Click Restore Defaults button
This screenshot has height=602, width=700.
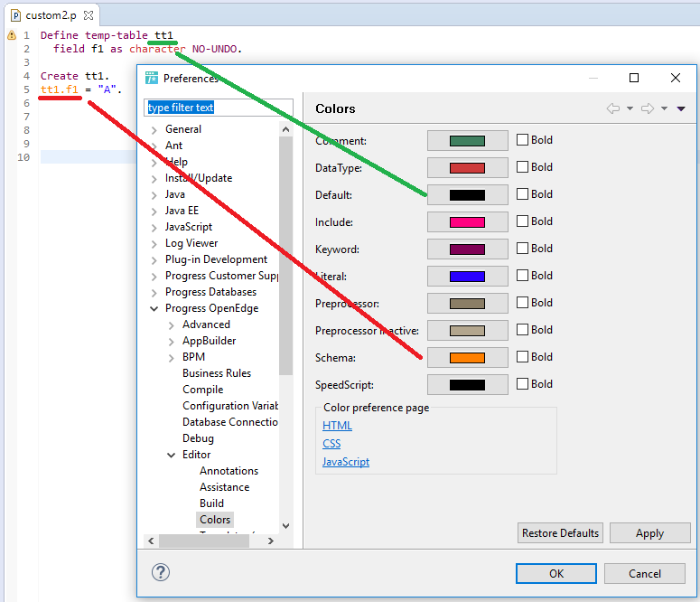(x=560, y=533)
